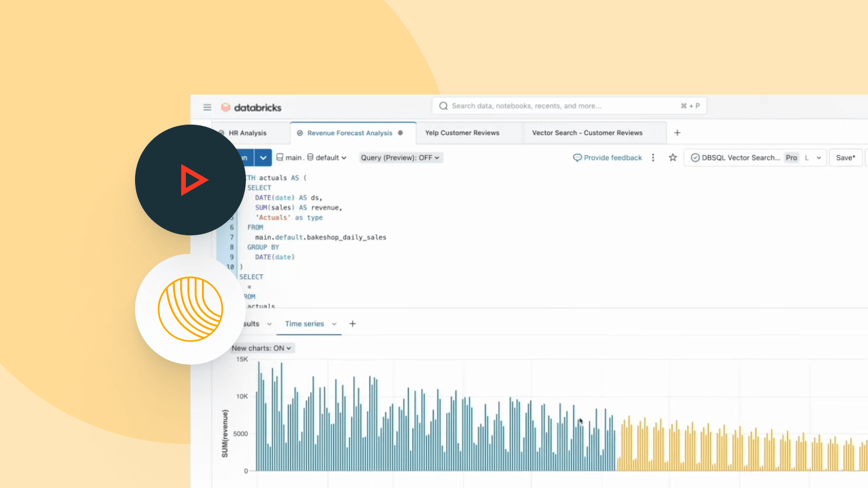Star this query as favorite
The width and height of the screenshot is (868, 488).
coord(672,157)
